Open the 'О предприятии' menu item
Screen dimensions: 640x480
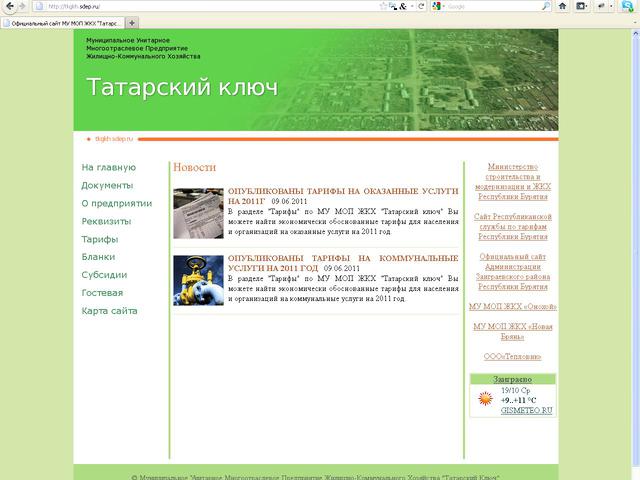[x=117, y=203]
